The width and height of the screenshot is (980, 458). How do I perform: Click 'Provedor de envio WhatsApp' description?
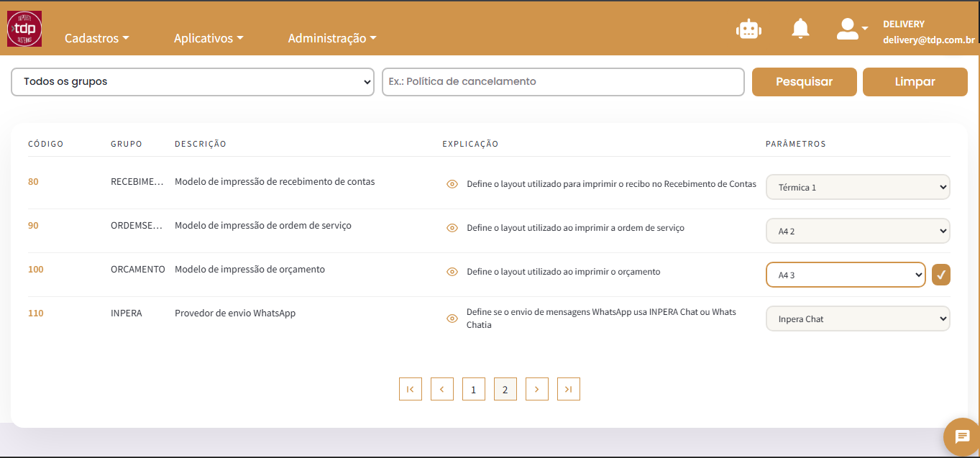coord(235,313)
